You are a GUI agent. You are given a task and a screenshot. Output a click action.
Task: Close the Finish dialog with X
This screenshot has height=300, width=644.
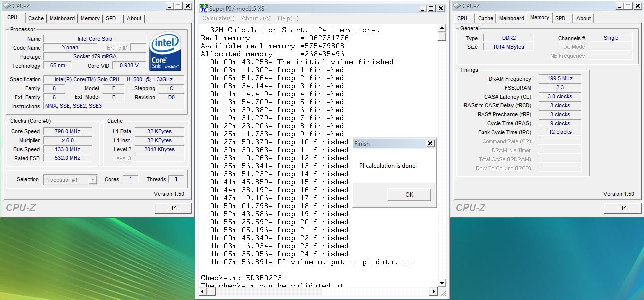(430, 144)
